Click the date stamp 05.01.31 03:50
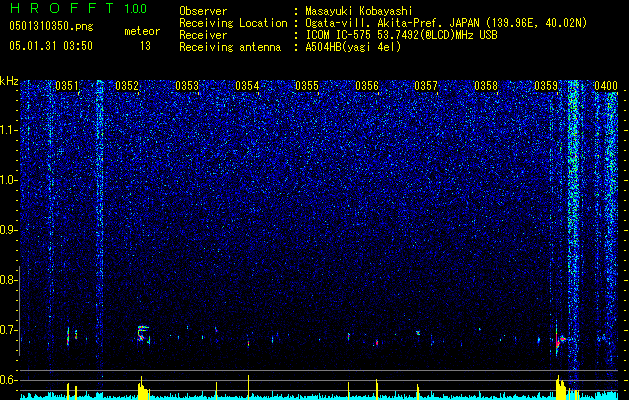Image resolution: width=629 pixels, height=400 pixels. click(51, 46)
